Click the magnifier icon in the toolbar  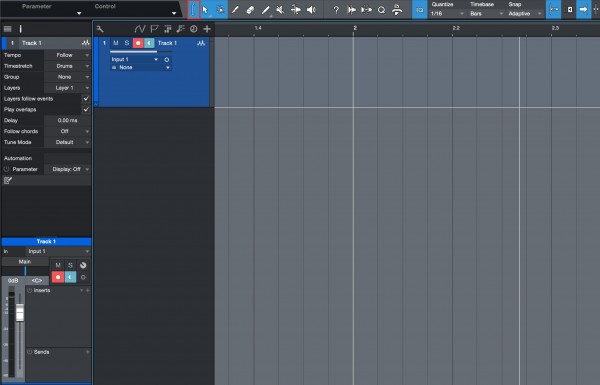(x=382, y=10)
